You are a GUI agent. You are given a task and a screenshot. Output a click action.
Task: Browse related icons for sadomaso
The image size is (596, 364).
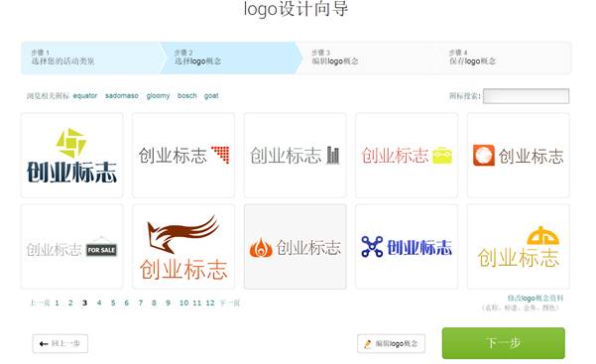(x=122, y=96)
